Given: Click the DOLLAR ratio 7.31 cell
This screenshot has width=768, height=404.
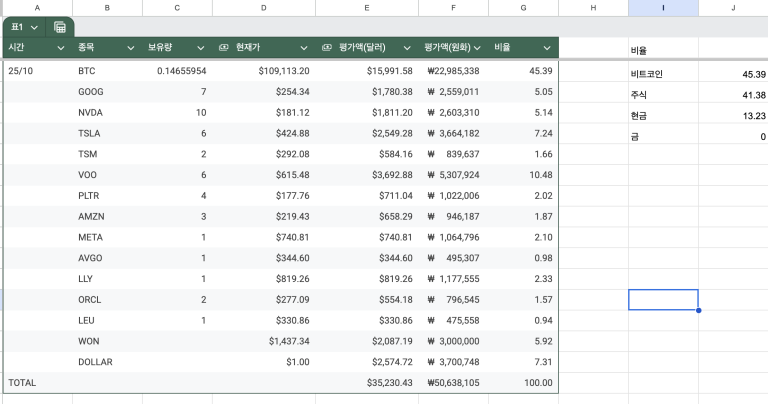Looking at the screenshot, I should click(x=523, y=362).
